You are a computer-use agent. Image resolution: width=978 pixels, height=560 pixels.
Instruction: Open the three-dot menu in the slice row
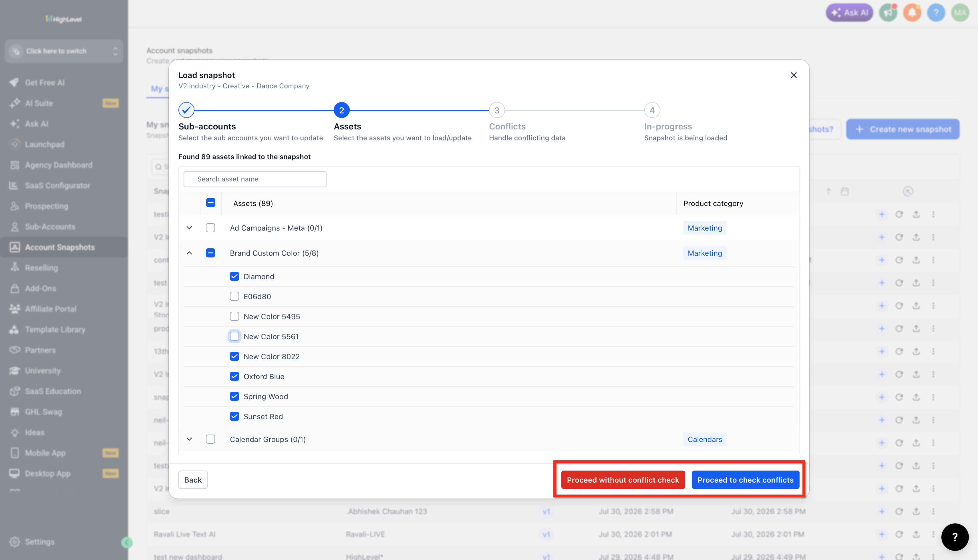(x=933, y=511)
